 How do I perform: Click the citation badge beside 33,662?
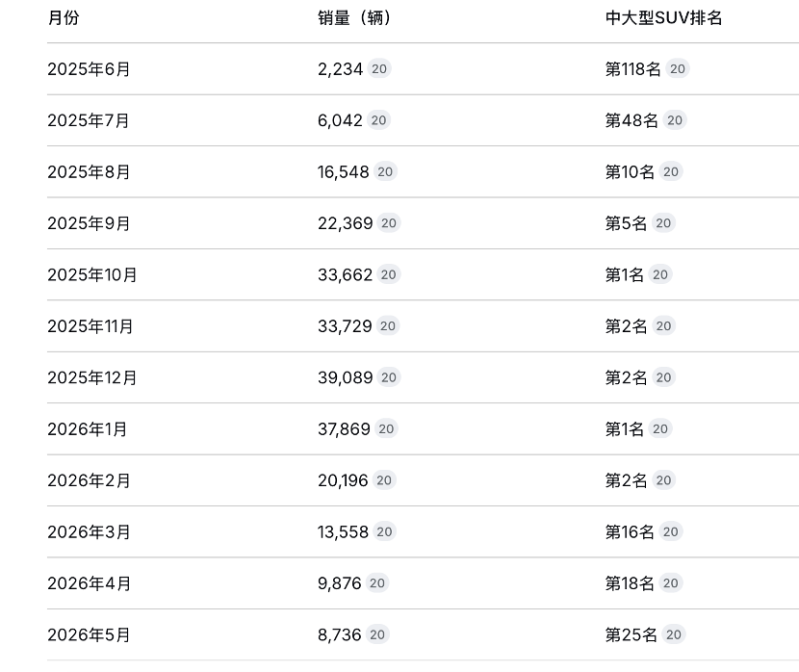(388, 274)
